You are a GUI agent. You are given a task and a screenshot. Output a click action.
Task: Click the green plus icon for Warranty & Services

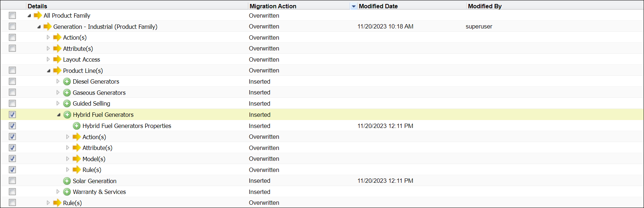click(x=67, y=192)
